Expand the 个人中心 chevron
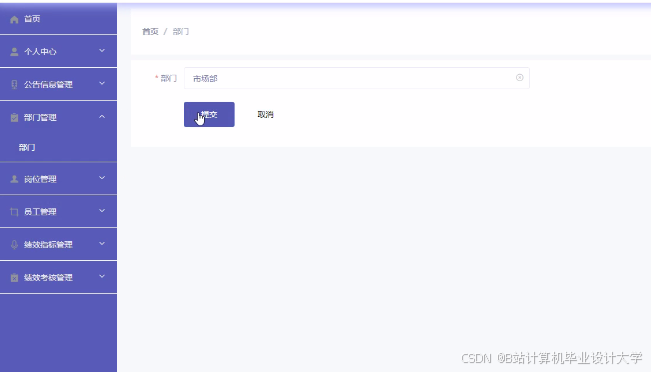Image resolution: width=651 pixels, height=372 pixels. click(x=102, y=51)
